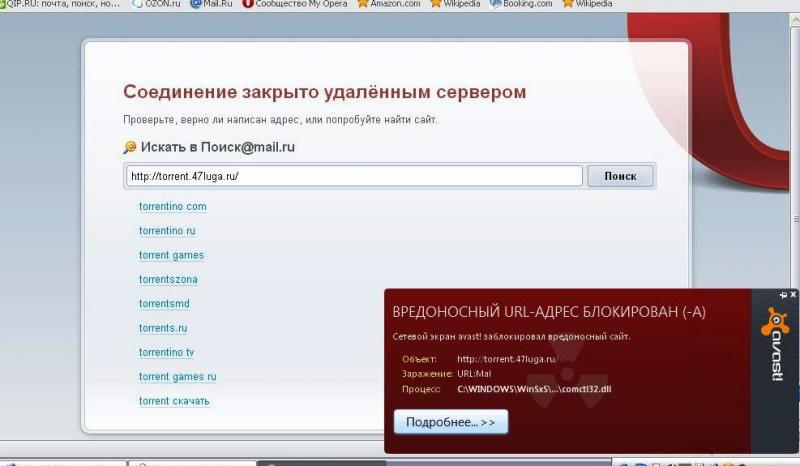
Task: Open the torrentszona suggestion link
Action: pos(168,279)
